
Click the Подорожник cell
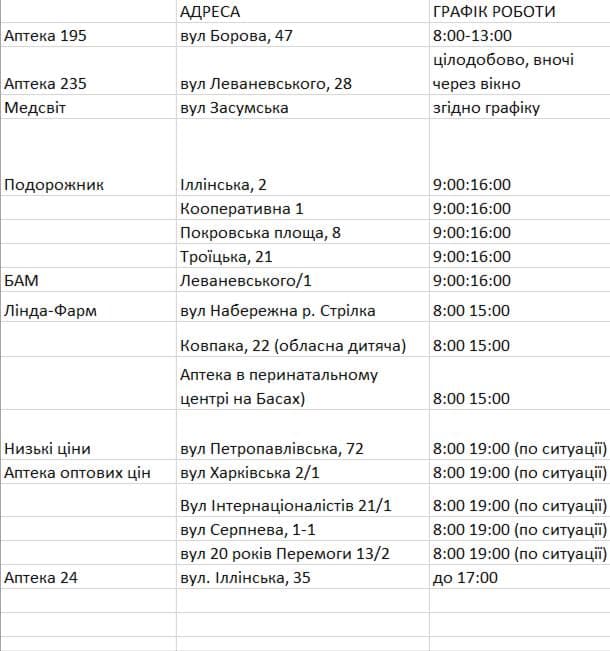pos(88,157)
